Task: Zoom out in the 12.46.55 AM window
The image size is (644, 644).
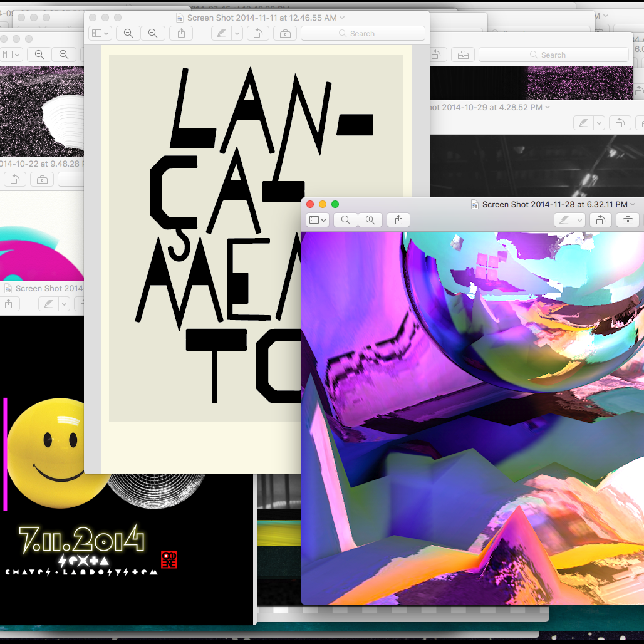Action: [x=128, y=33]
